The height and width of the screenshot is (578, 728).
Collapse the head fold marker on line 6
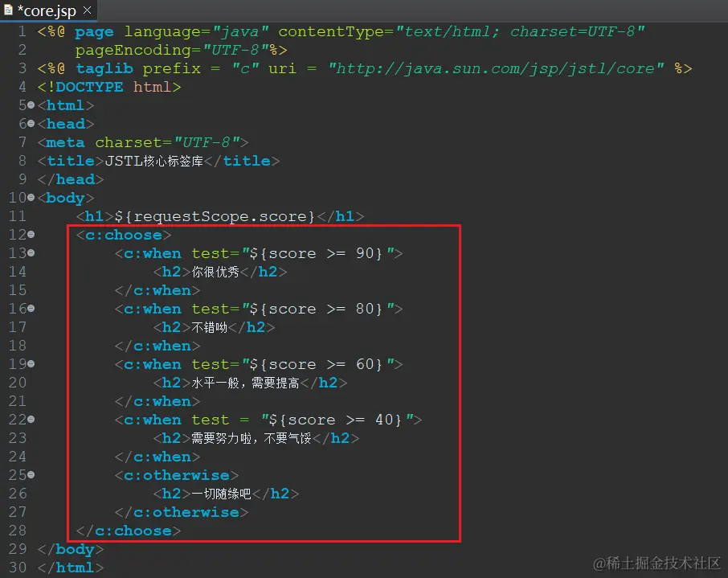[x=31, y=124]
